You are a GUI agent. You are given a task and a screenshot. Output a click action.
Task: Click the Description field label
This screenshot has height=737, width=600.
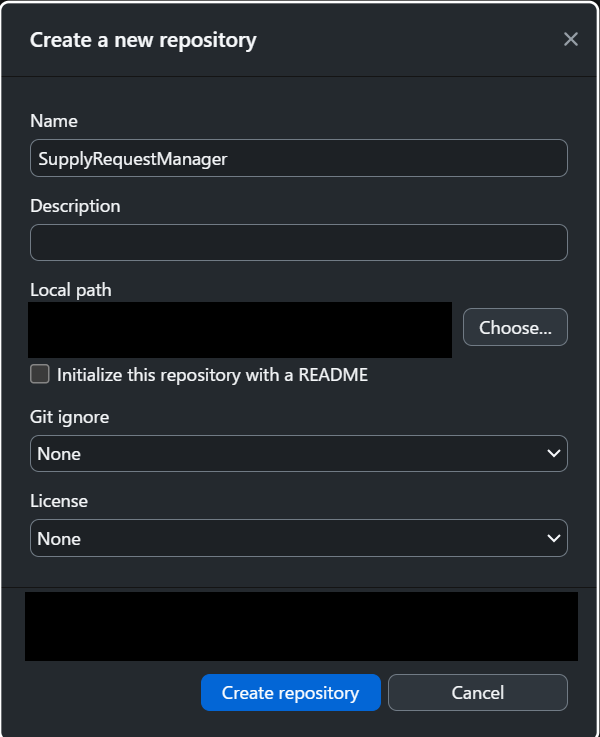pos(75,206)
